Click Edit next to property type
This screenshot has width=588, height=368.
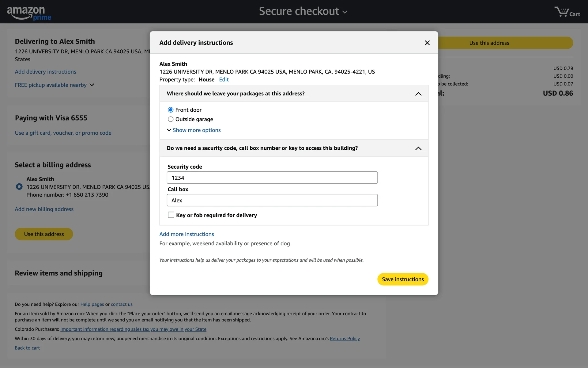pyautogui.click(x=224, y=80)
